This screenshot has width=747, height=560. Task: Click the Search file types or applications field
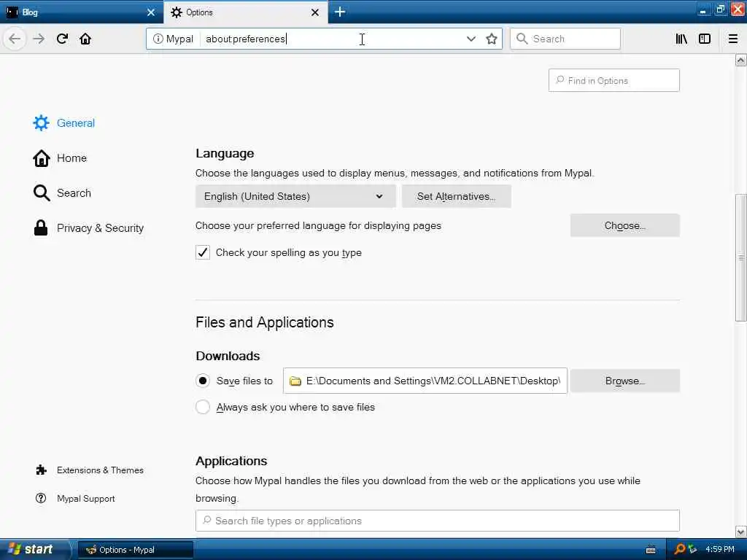point(438,521)
